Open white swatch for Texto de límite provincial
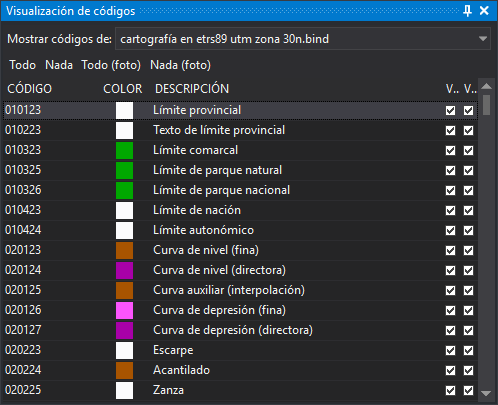The height and width of the screenshot is (405, 498). pos(124,130)
